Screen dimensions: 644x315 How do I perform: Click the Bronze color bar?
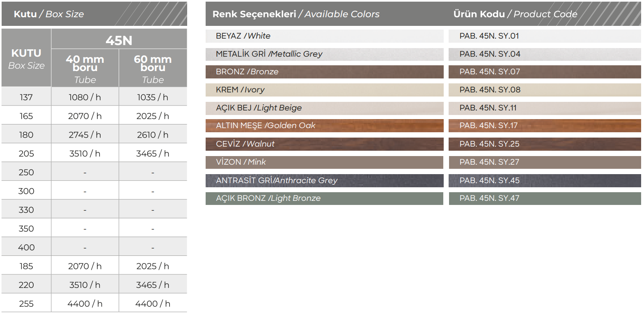[324, 72]
